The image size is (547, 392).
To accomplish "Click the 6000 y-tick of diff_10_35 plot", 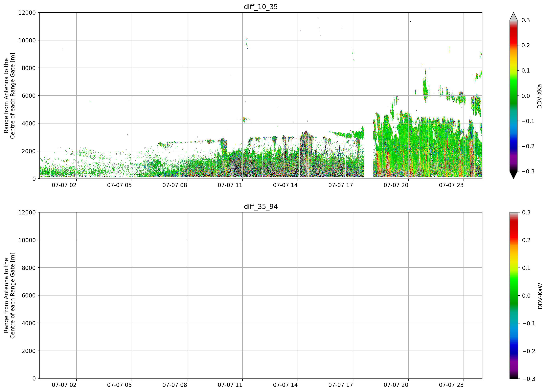I will click(x=29, y=96).
